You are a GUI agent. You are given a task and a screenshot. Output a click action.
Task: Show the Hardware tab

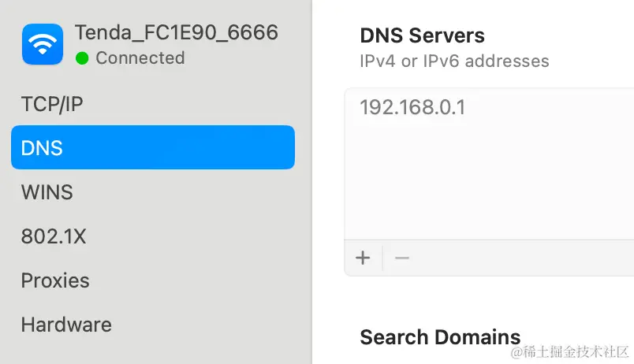tap(66, 325)
